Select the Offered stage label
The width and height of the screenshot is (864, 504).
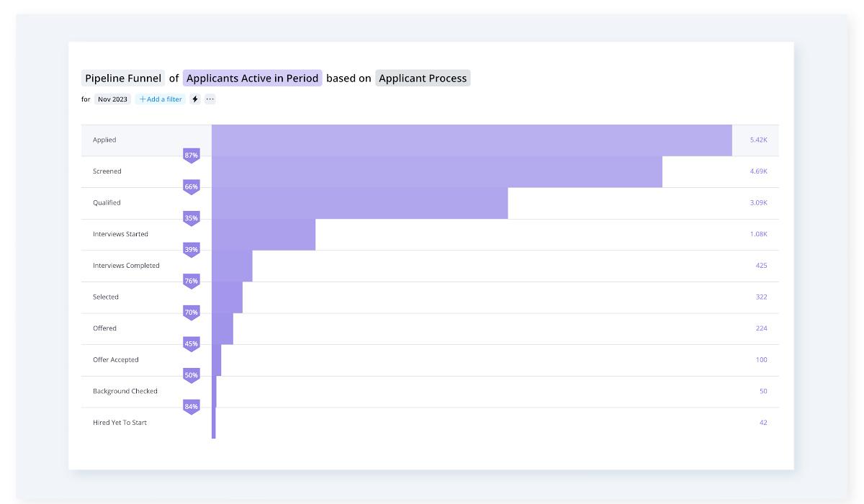(104, 328)
